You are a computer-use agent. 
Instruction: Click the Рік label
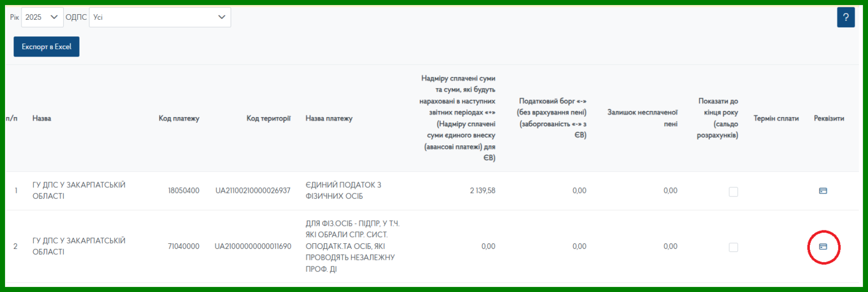[15, 18]
